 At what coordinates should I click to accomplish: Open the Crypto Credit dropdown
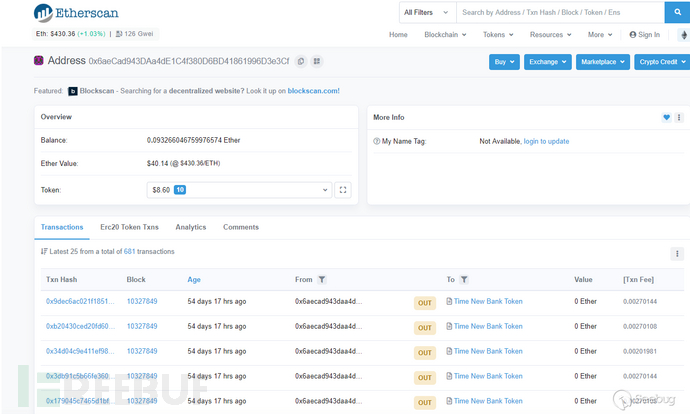(662, 62)
